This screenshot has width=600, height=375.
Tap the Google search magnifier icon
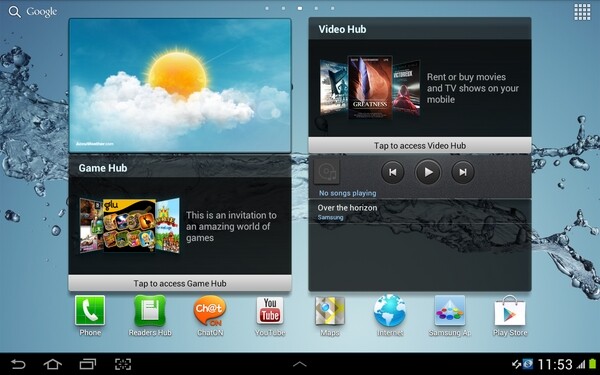[x=15, y=12]
